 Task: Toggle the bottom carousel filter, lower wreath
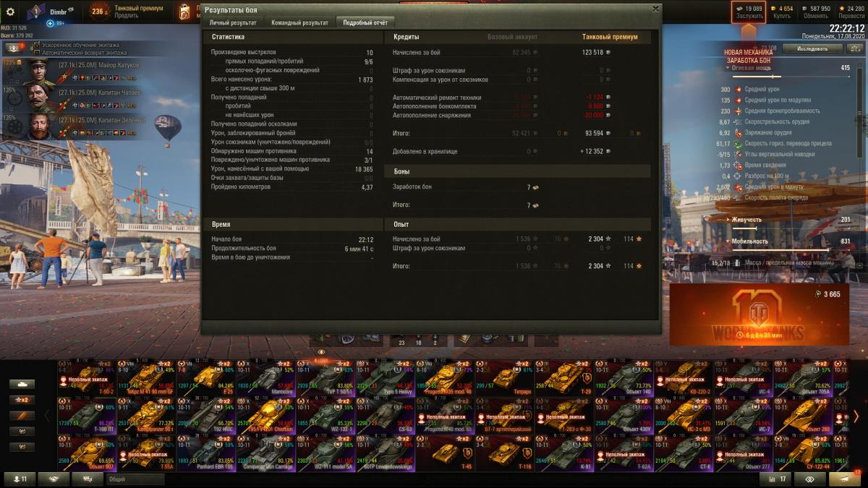pyautogui.click(x=22, y=447)
